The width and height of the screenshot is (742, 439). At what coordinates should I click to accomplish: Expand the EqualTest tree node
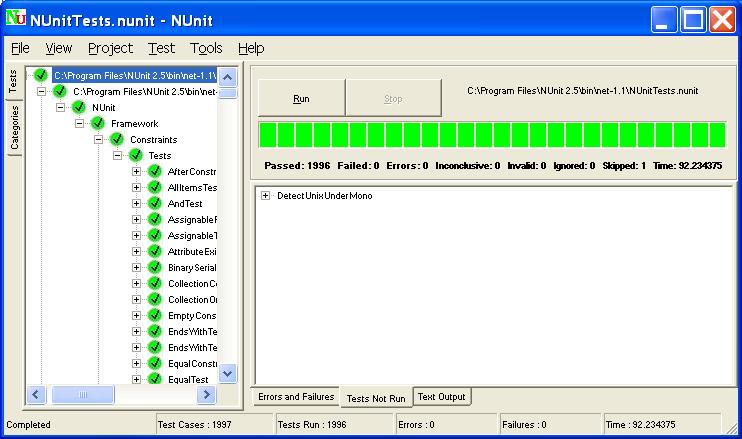[136, 379]
